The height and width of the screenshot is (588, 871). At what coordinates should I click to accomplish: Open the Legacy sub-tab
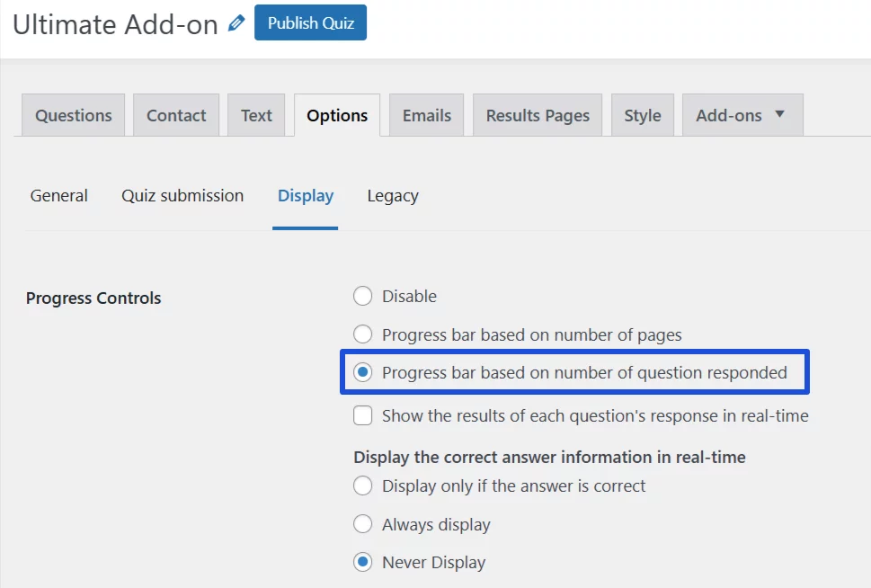coord(393,196)
